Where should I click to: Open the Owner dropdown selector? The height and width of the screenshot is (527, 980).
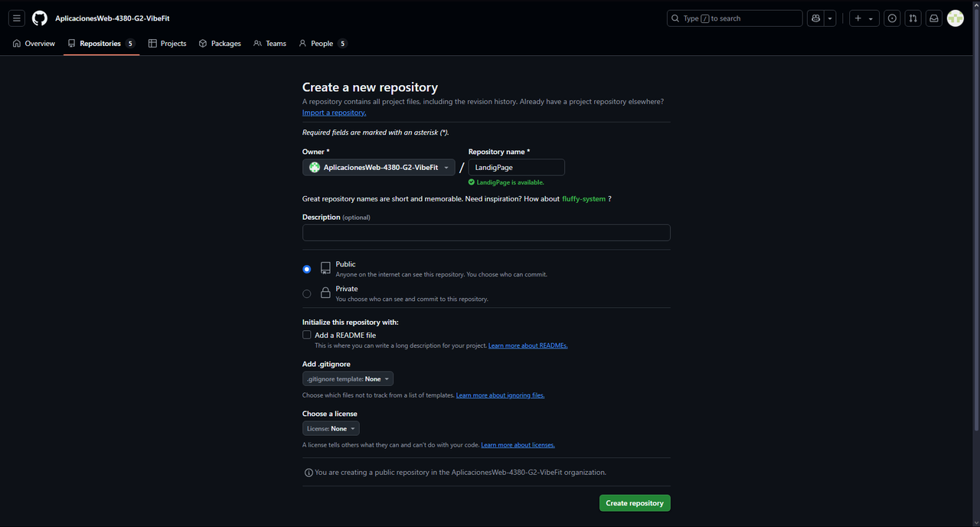[x=378, y=167]
